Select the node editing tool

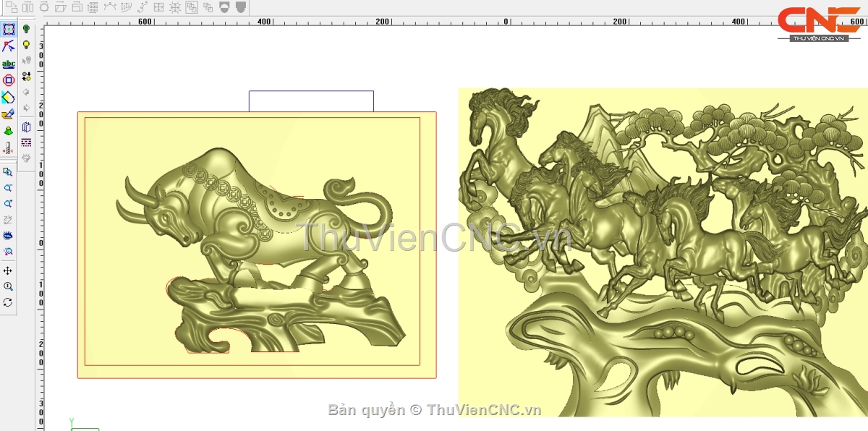9,47
